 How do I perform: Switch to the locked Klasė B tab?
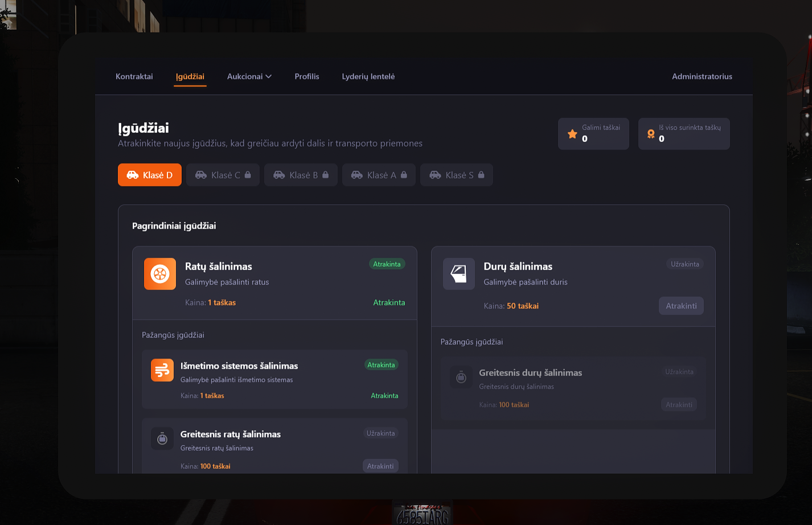(x=301, y=175)
